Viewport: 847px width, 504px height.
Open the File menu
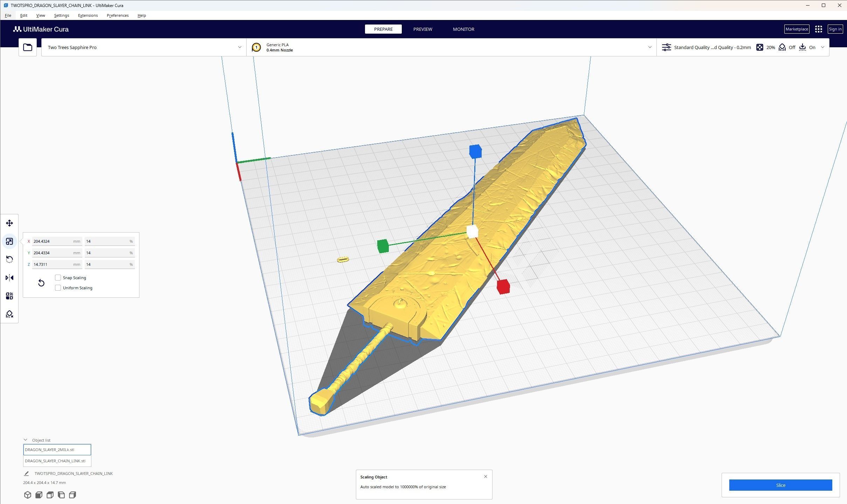(x=8, y=15)
